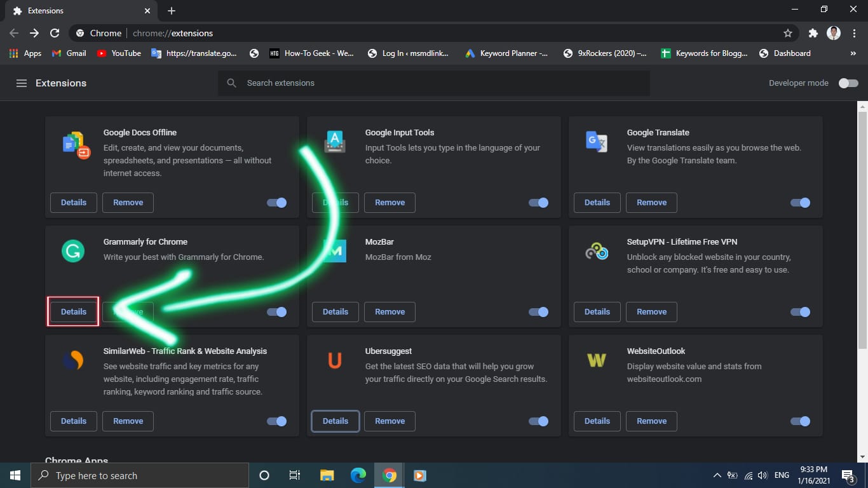This screenshot has height=488, width=868.
Task: Remove the MozBar extension
Action: 390,312
